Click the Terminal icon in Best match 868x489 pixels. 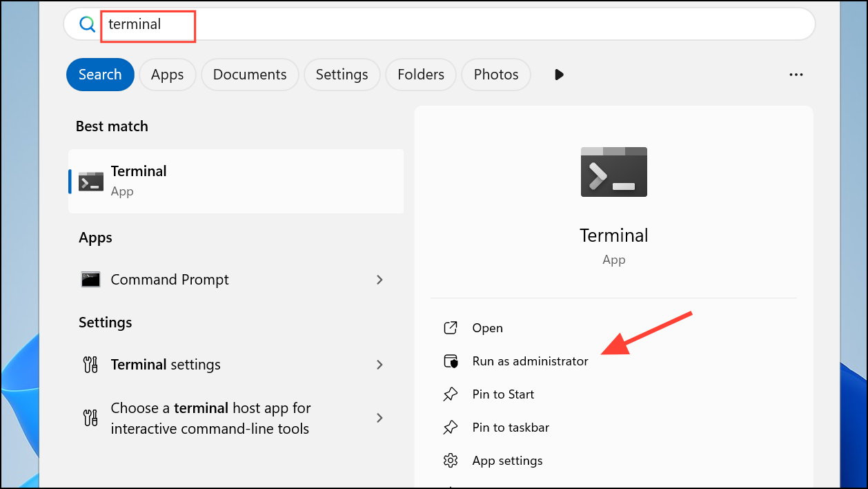[x=91, y=182]
